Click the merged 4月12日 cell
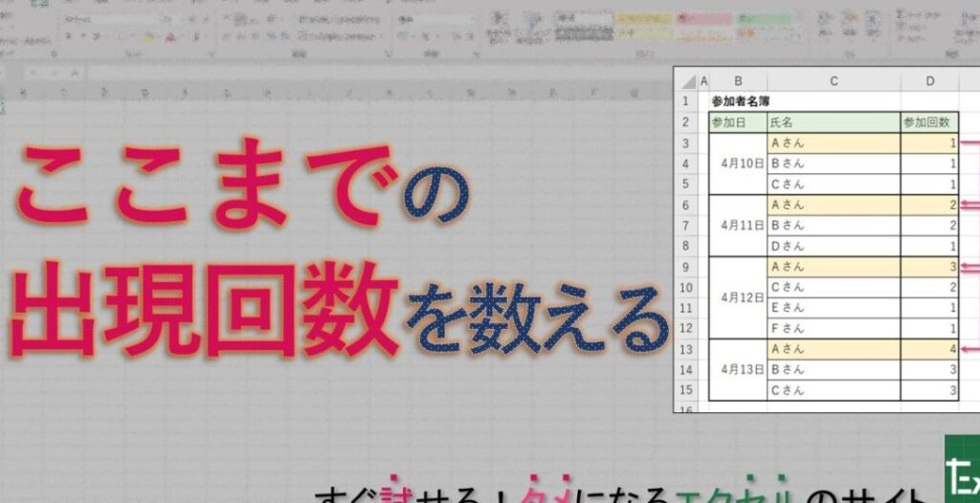The height and width of the screenshot is (503, 980). [738, 297]
